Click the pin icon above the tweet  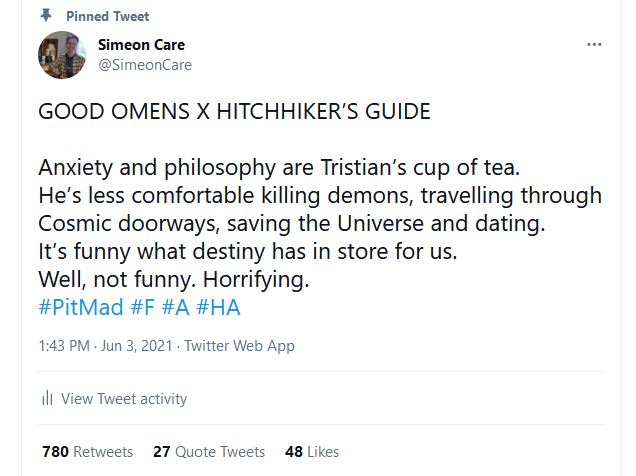(x=46, y=17)
